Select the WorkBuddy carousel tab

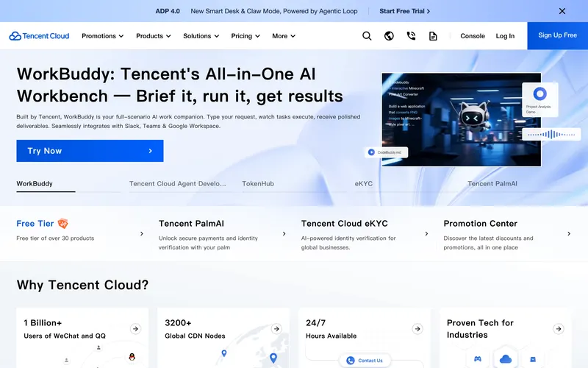[x=35, y=183]
